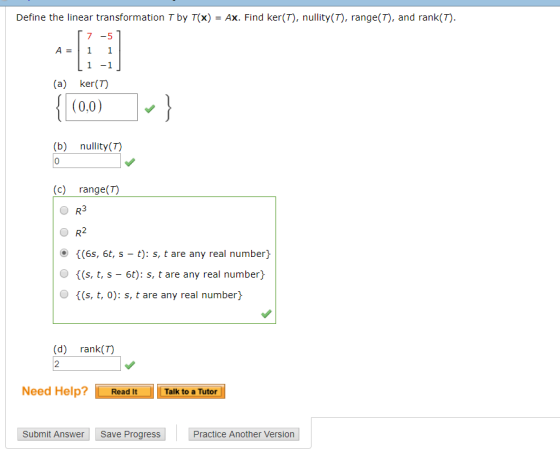560x456 pixels.
Task: Choose the (s, t, s − 6t) range option
Action: click(64, 274)
